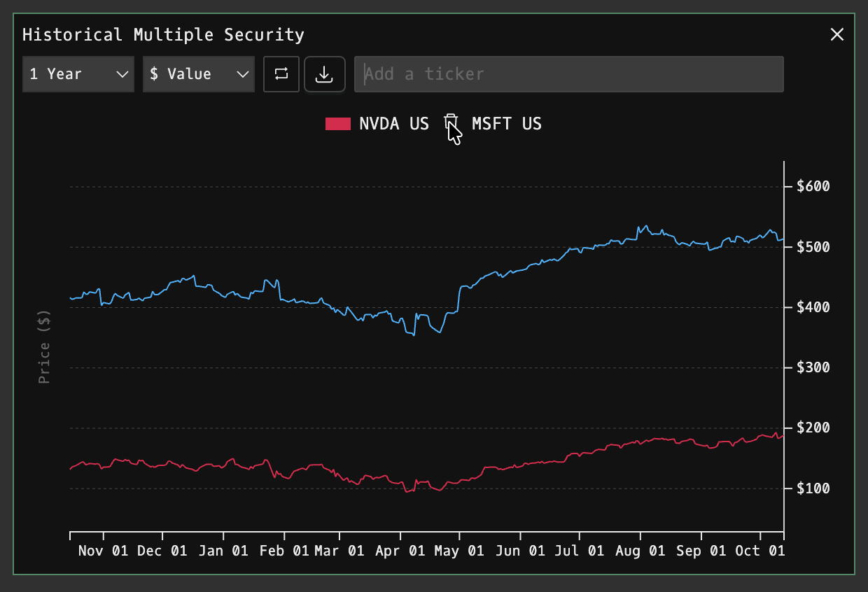Click the Price ($) axis title
Screen dimensions: 868x592
(45, 347)
